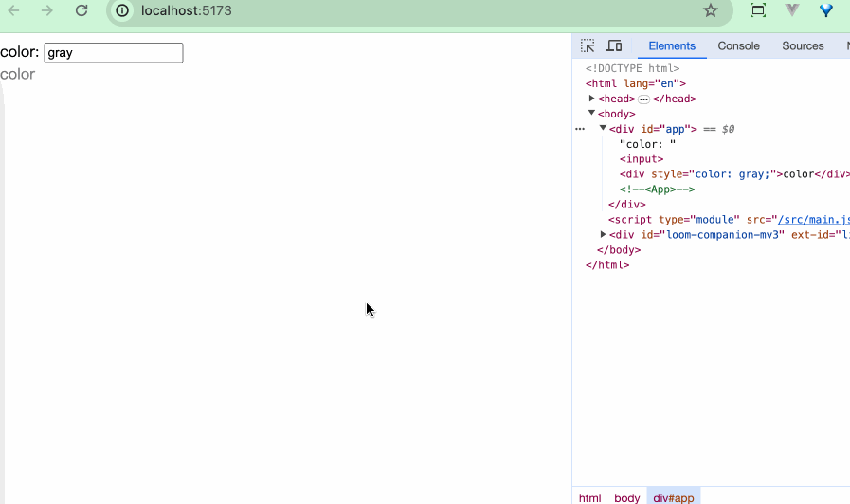This screenshot has height=504, width=850.
Task: Expand the loom-companion-mv3 div node
Action: (603, 234)
